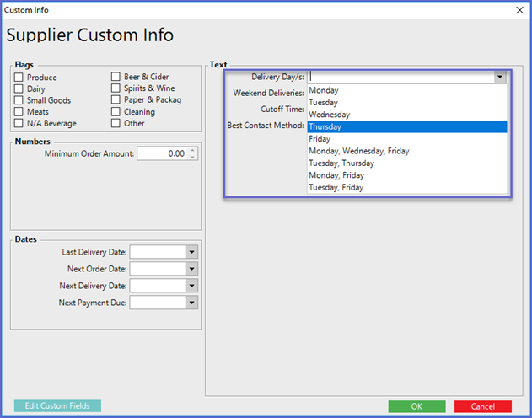Image resolution: width=532 pixels, height=418 pixels.
Task: Click the Minimum Order Amount field
Action: 162,153
